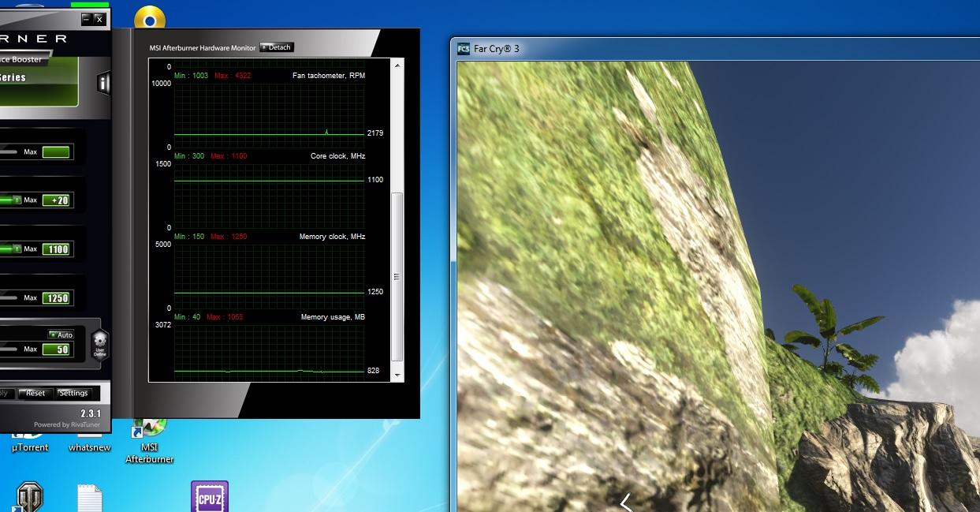Open Afterburner info via the i icon

pyautogui.click(x=103, y=84)
